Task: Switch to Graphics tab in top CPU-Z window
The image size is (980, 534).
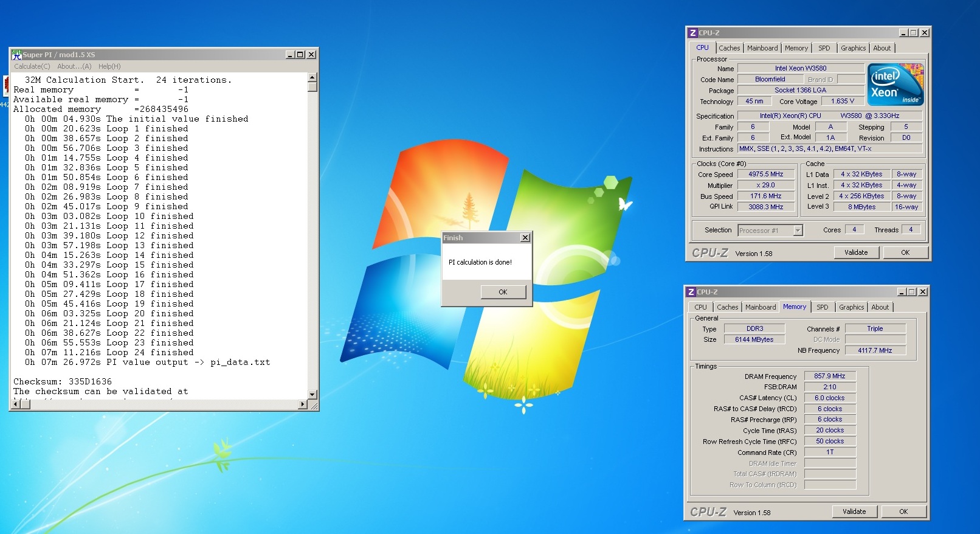Action: click(853, 48)
